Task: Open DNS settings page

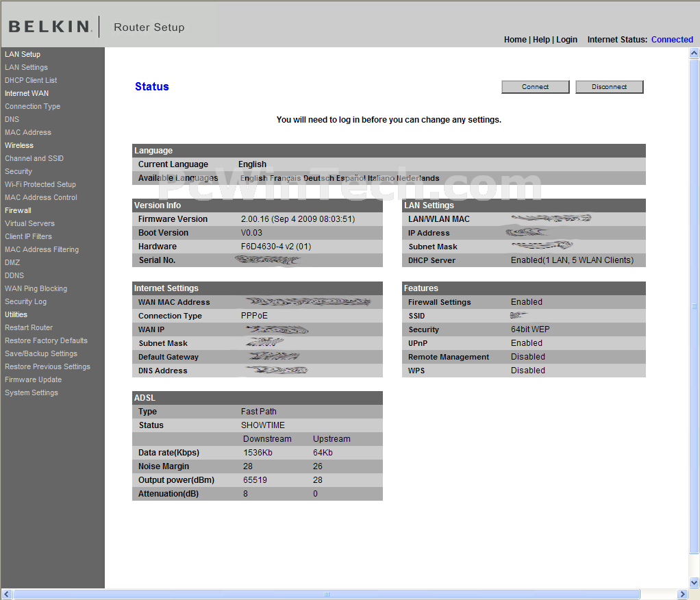Action: 12,119
